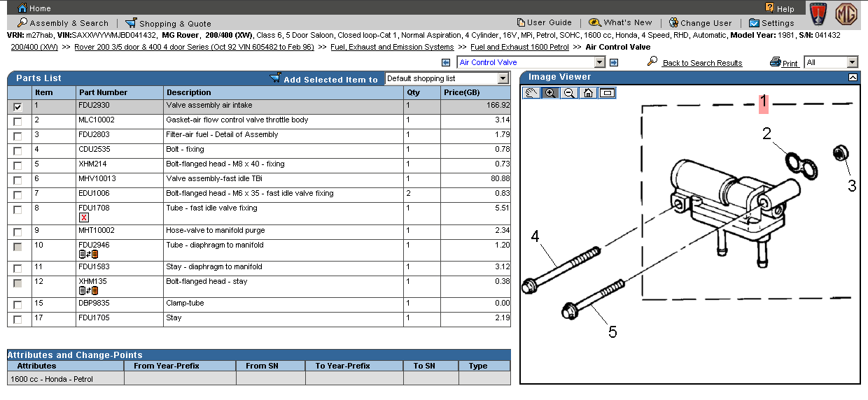Click the Print link

tap(790, 64)
